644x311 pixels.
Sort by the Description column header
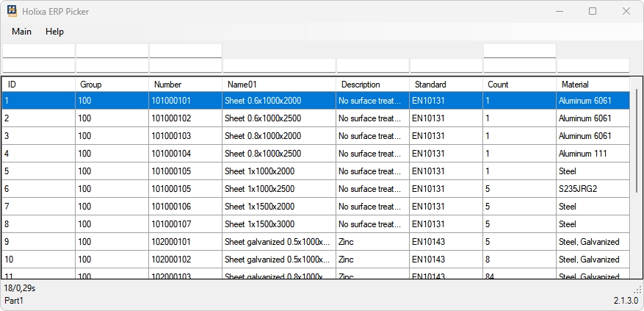(372, 85)
